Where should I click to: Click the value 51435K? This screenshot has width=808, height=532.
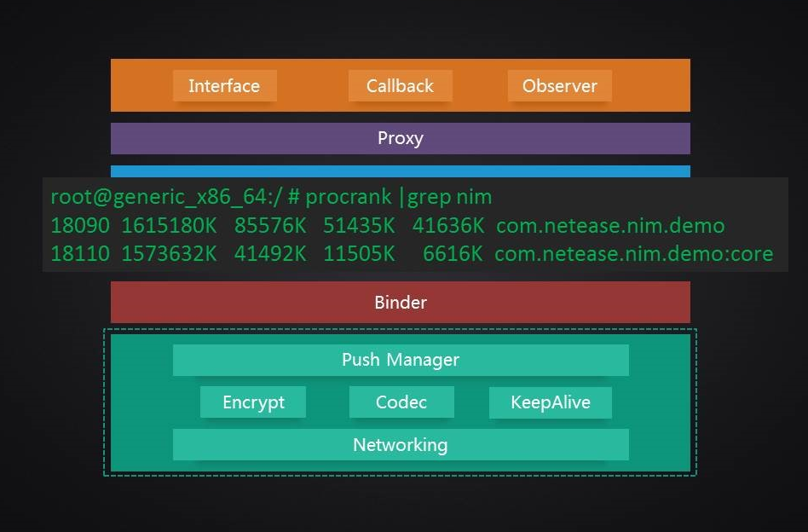[359, 226]
